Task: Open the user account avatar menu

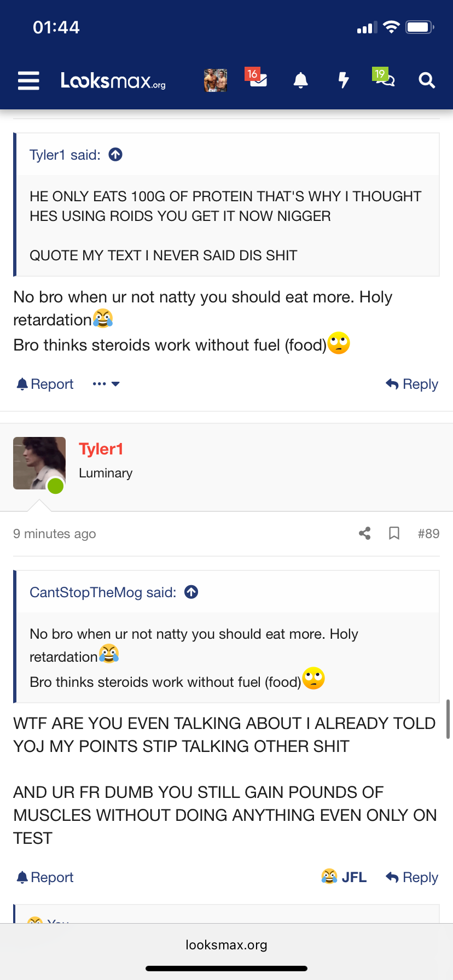Action: [x=216, y=80]
